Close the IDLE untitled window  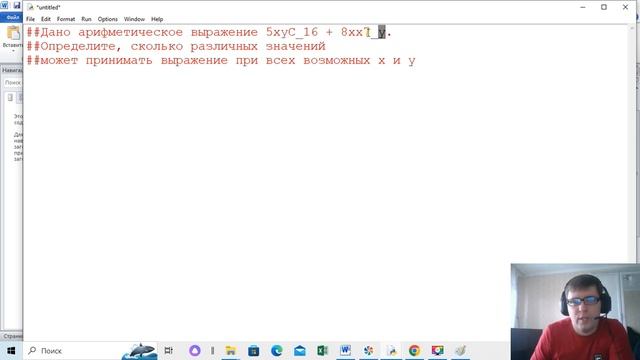pos(625,7)
